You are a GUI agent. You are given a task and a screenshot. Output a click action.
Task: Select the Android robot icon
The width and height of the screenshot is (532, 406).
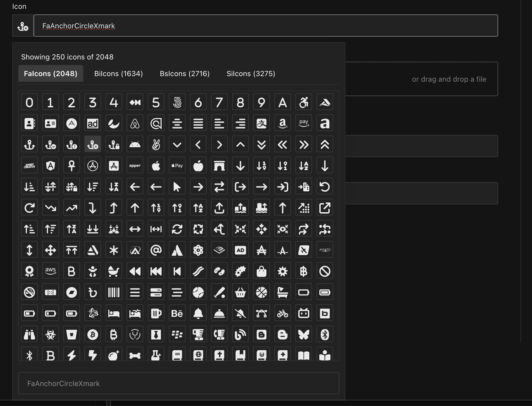(x=135, y=144)
